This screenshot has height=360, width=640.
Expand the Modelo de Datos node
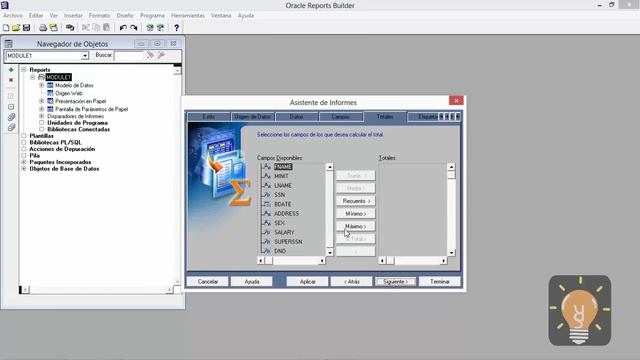[41, 85]
